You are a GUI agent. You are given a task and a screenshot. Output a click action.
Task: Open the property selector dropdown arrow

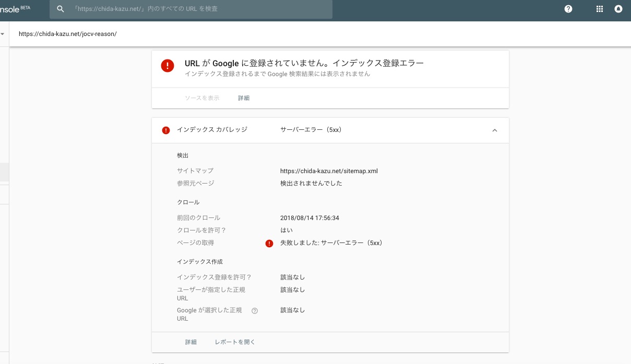tap(3, 34)
